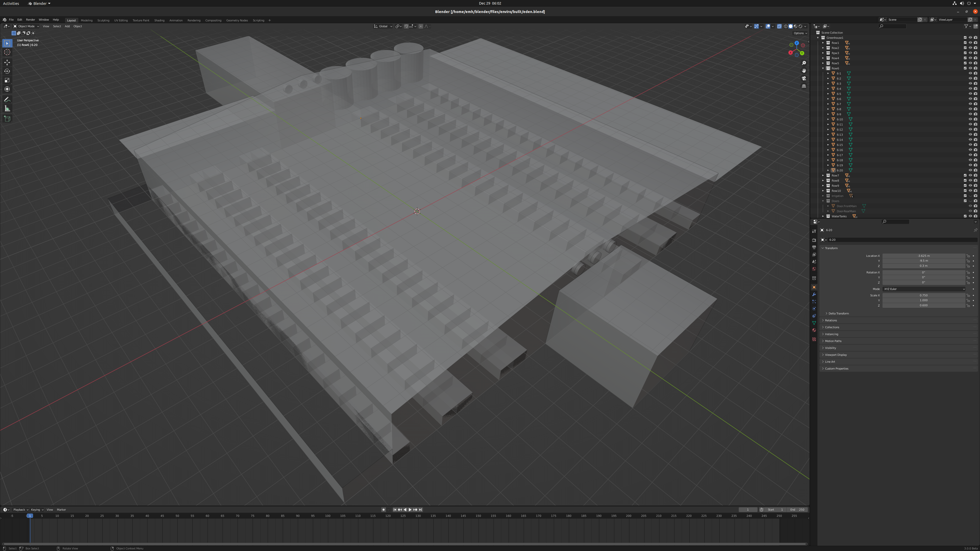Screen dimensions: 980x551
Task: Open the Tool settings properties tab
Action: tap(814, 231)
